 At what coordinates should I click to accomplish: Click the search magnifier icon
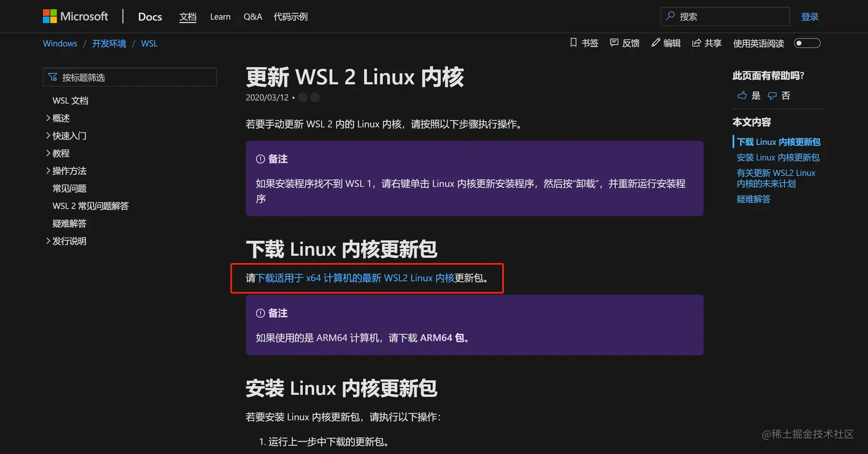pyautogui.click(x=670, y=17)
